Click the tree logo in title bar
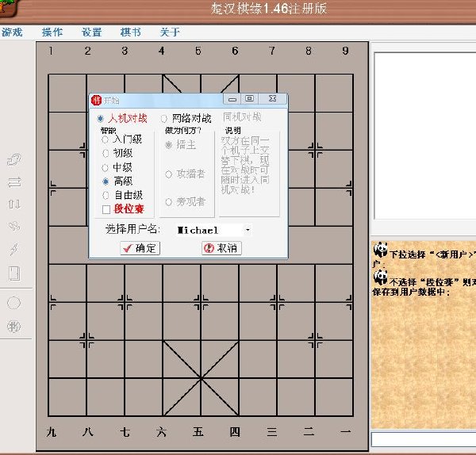 tap(6, 8)
